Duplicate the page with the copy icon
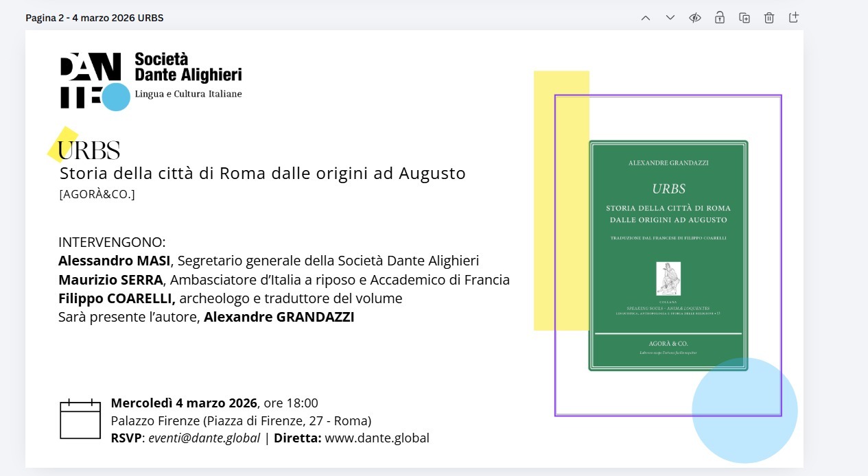This screenshot has height=476, width=868. click(x=744, y=18)
